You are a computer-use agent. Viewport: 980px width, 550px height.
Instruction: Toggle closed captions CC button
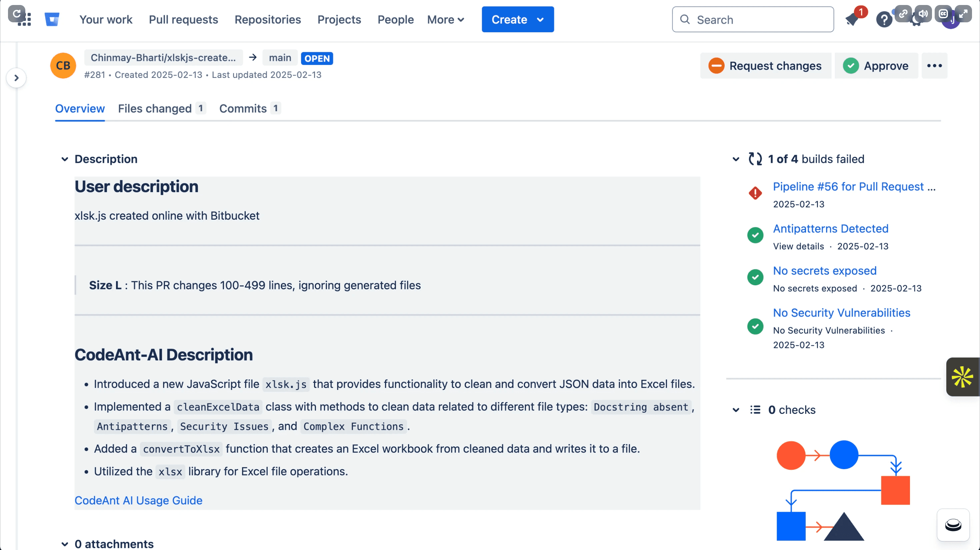click(943, 14)
